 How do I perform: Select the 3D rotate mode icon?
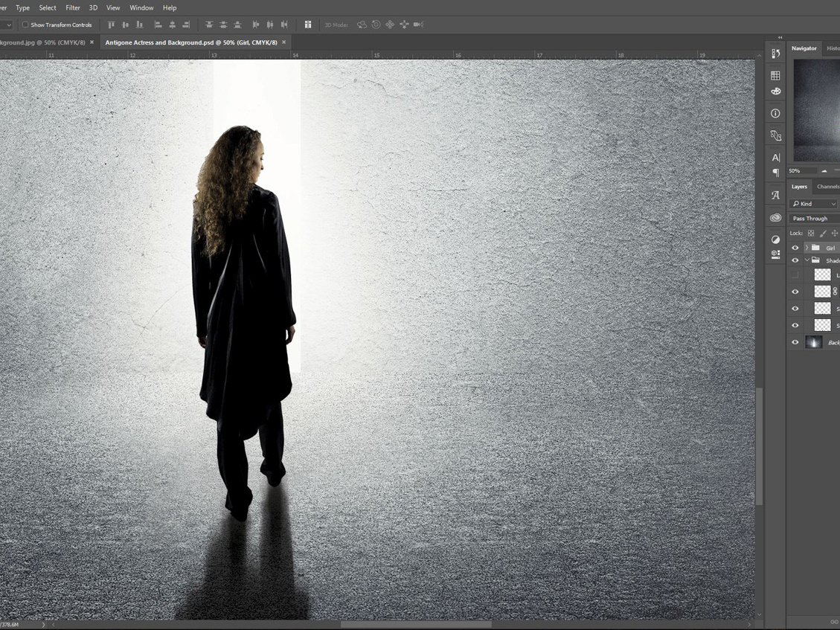pos(362,25)
